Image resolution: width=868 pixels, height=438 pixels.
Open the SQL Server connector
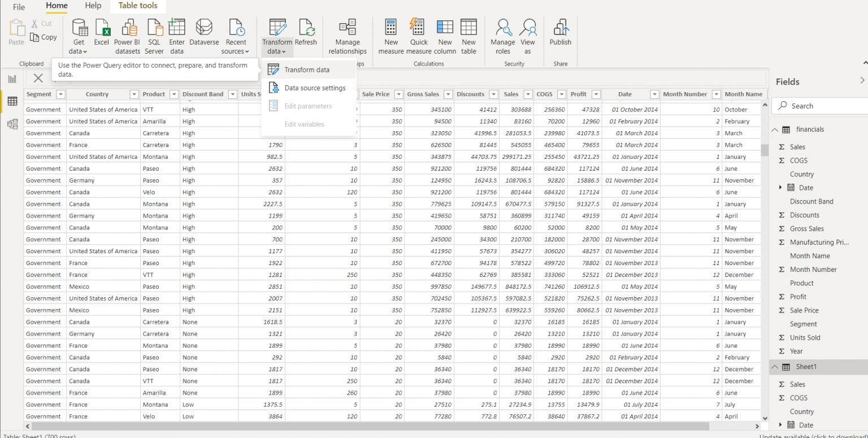tap(154, 34)
